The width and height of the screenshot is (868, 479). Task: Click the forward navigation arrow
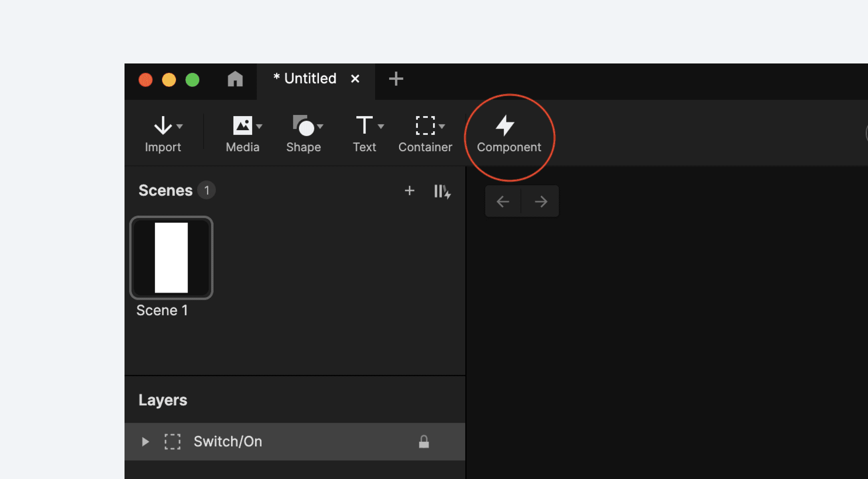540,201
